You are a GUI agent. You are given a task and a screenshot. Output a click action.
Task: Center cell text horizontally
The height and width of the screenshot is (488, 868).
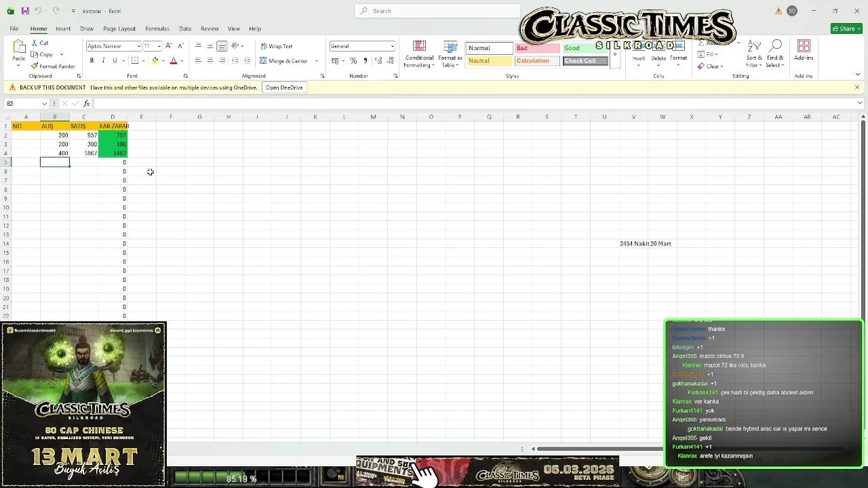point(210,60)
